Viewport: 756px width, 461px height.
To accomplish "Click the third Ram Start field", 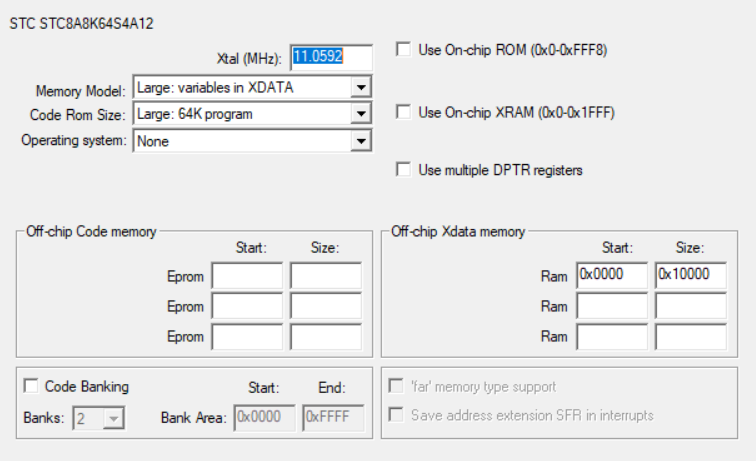I will tap(612, 337).
